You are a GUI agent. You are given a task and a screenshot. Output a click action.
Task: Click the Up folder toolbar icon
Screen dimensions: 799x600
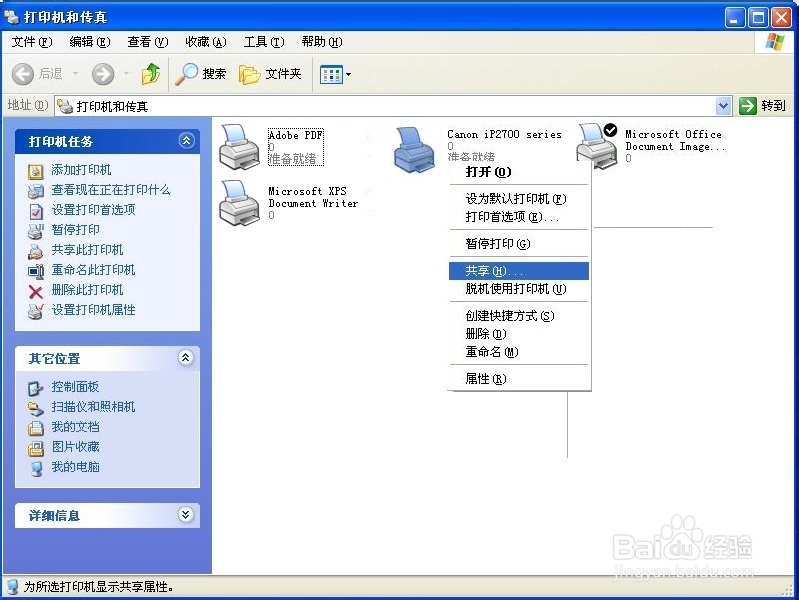tap(150, 74)
